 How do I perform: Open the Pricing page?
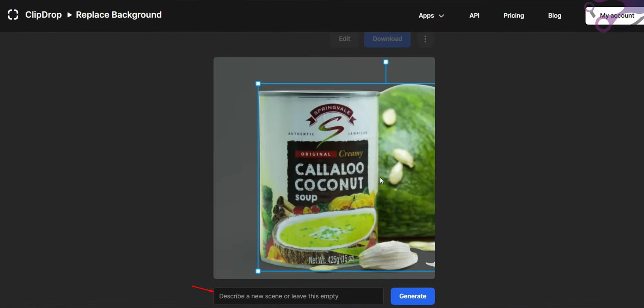click(514, 16)
